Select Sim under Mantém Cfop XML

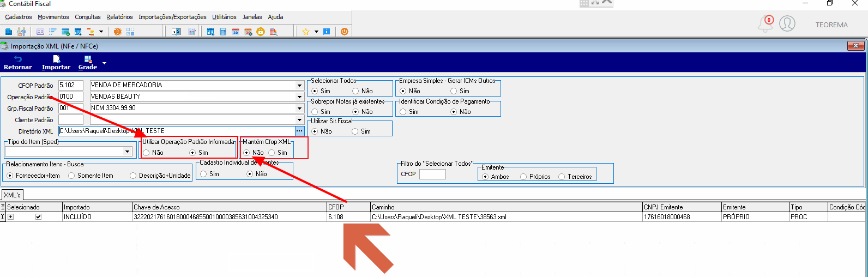(x=272, y=153)
